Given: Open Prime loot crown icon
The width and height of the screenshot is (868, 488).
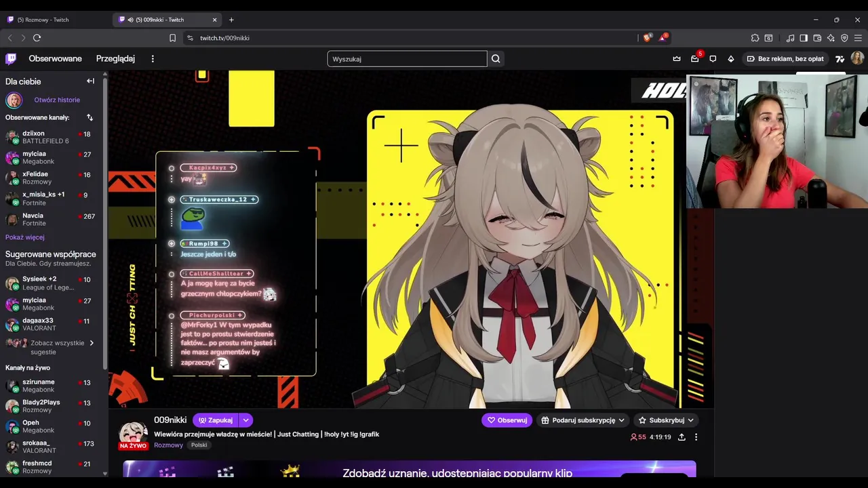Looking at the screenshot, I should tap(677, 59).
